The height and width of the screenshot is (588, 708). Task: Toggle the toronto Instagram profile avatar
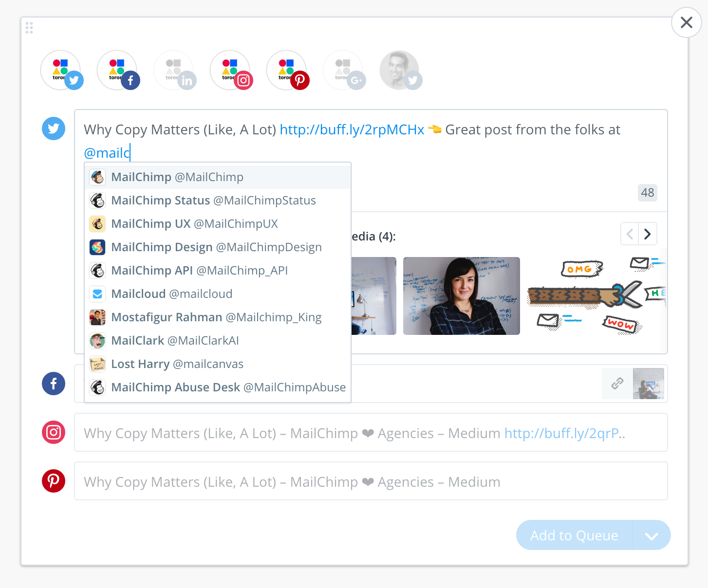[230, 70]
